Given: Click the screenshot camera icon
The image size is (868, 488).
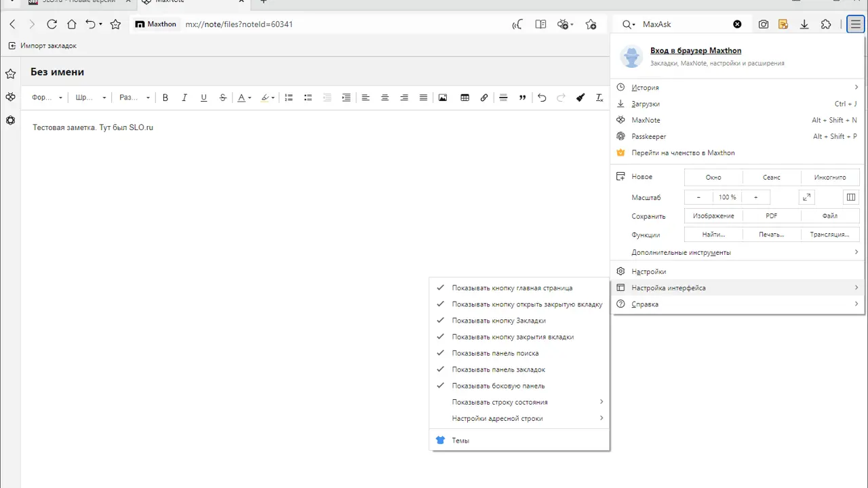Looking at the screenshot, I should [x=764, y=24].
